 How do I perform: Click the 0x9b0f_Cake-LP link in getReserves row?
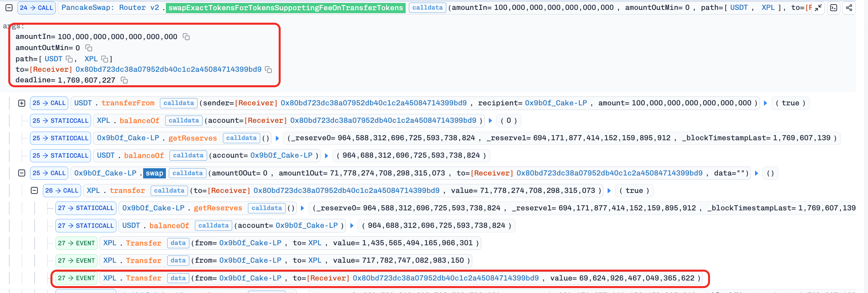point(128,138)
